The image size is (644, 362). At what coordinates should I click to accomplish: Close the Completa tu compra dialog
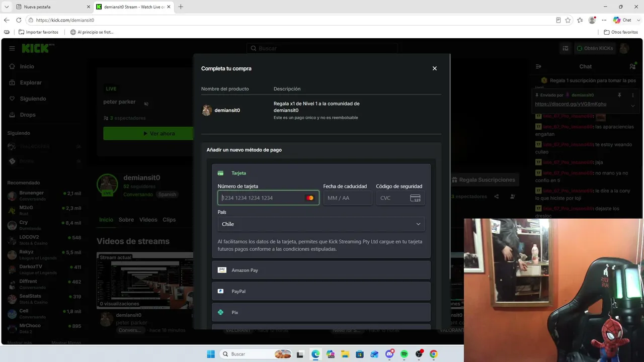click(x=435, y=68)
